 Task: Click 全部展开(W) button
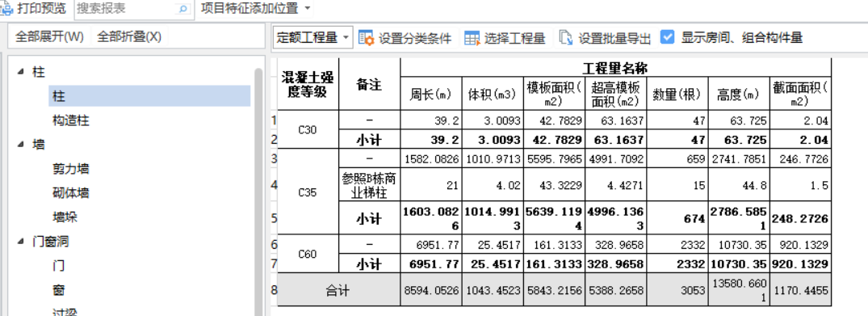[x=49, y=37]
